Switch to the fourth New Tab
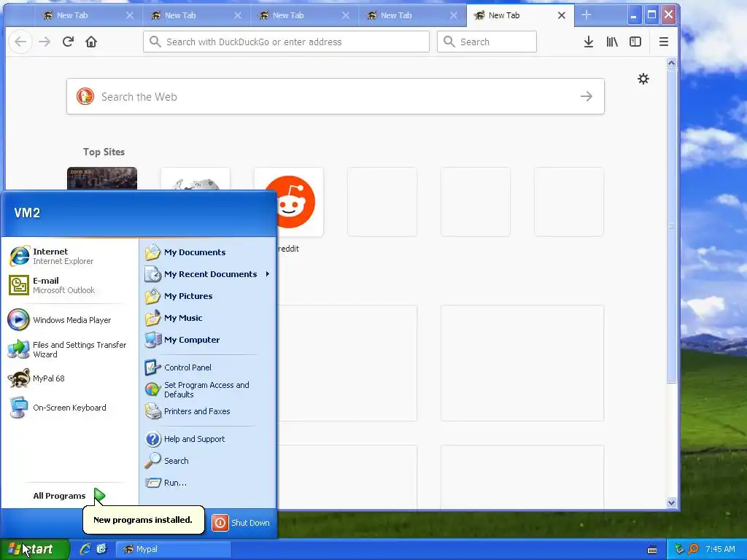This screenshot has width=747, height=560. click(x=411, y=16)
